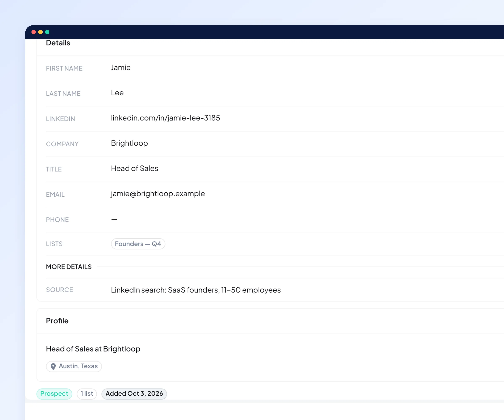
Task: Click the TITLE field label
Action: pos(54,169)
